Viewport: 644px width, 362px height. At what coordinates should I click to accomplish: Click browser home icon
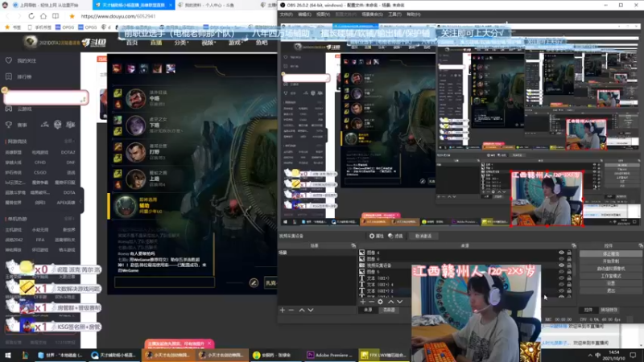pos(43,16)
